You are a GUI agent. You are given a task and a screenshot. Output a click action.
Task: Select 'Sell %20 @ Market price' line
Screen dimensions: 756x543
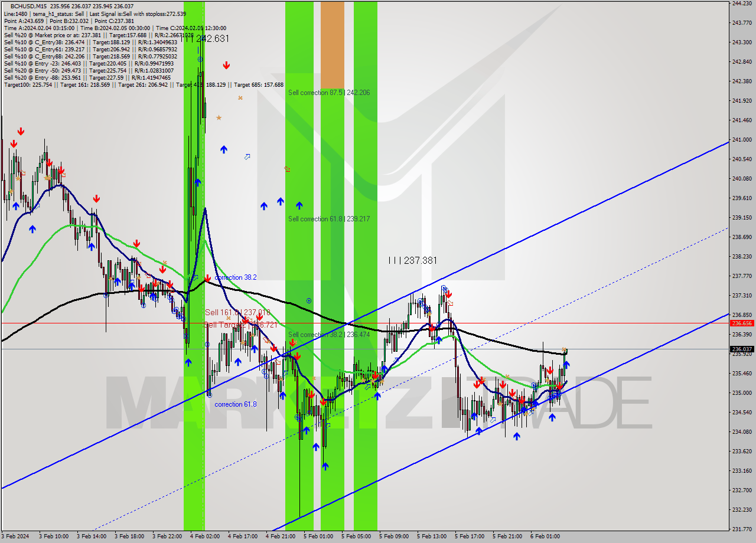click(x=99, y=35)
